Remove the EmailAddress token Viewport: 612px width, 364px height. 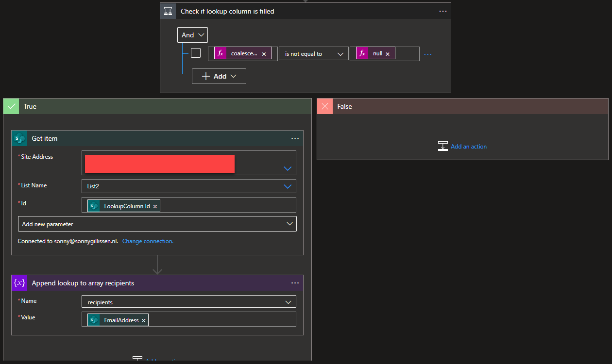click(144, 320)
